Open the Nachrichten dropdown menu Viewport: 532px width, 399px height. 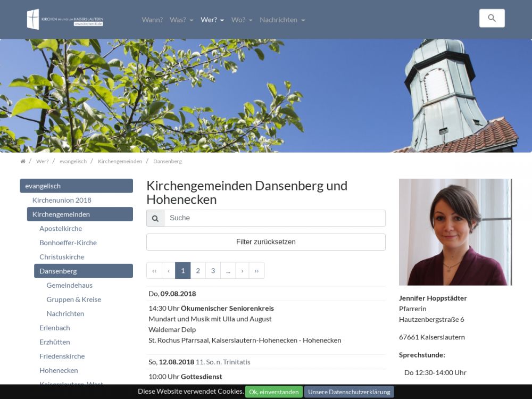pos(282,20)
